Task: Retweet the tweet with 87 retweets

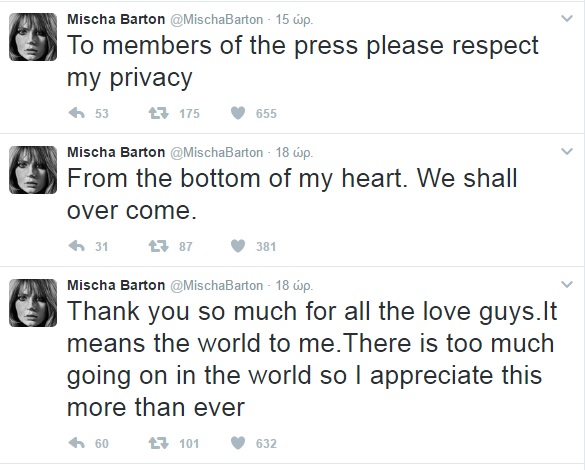Action: click(x=159, y=246)
